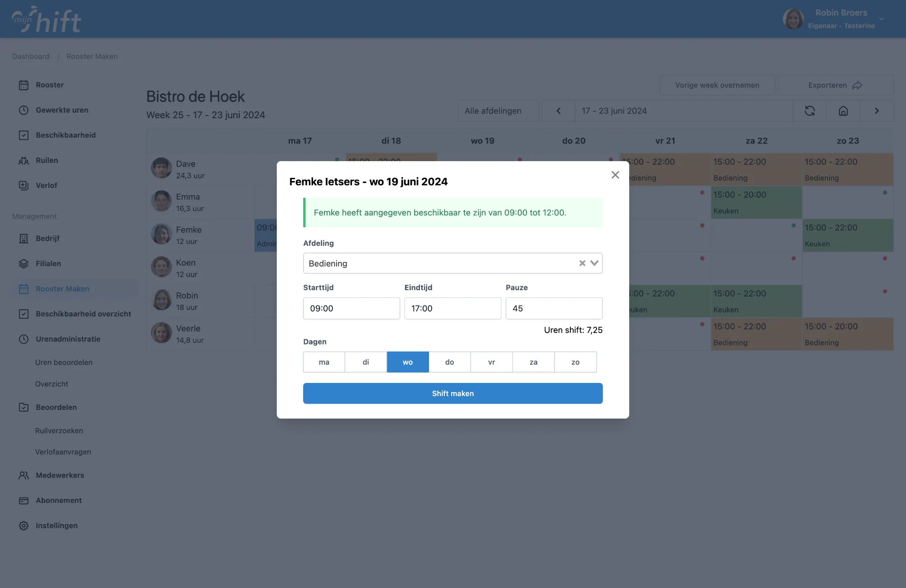Toggle the do day button

click(x=449, y=362)
